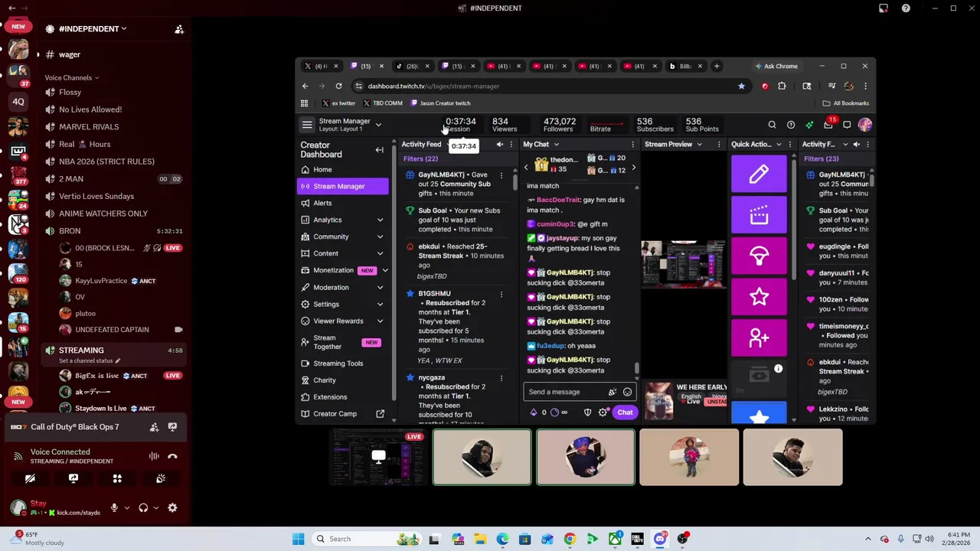980x551 pixels.
Task: Click the Twitch profile avatar
Action: pyautogui.click(x=865, y=125)
